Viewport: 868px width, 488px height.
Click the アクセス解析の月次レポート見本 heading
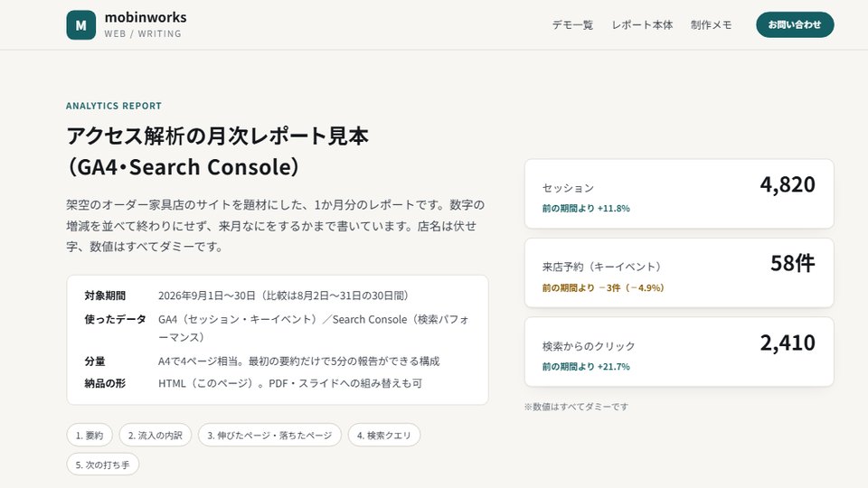[218, 151]
